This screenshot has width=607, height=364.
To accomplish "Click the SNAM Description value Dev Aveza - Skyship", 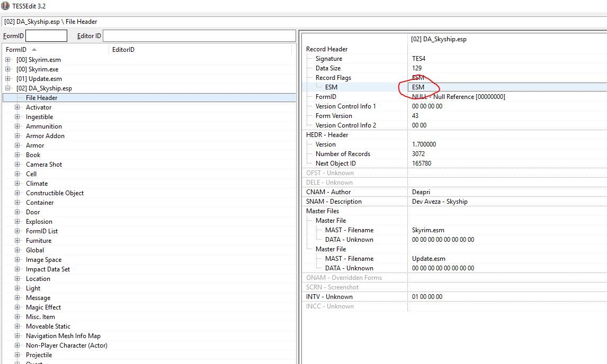I will (440, 202).
